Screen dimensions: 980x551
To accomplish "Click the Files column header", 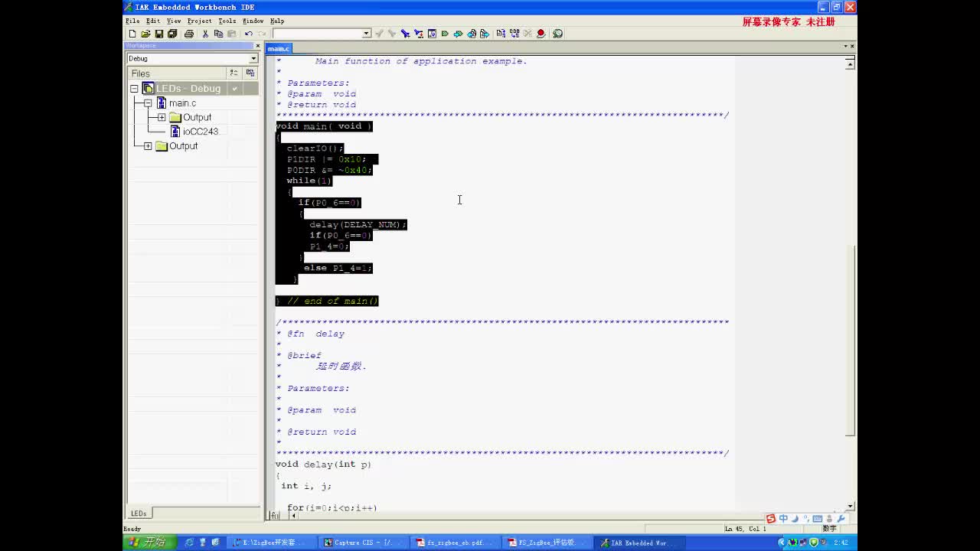I will pos(177,73).
